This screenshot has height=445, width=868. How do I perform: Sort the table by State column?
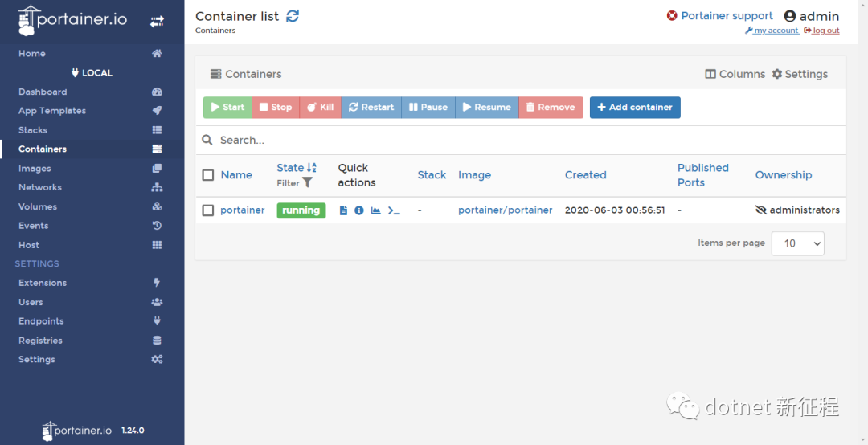[291, 168]
